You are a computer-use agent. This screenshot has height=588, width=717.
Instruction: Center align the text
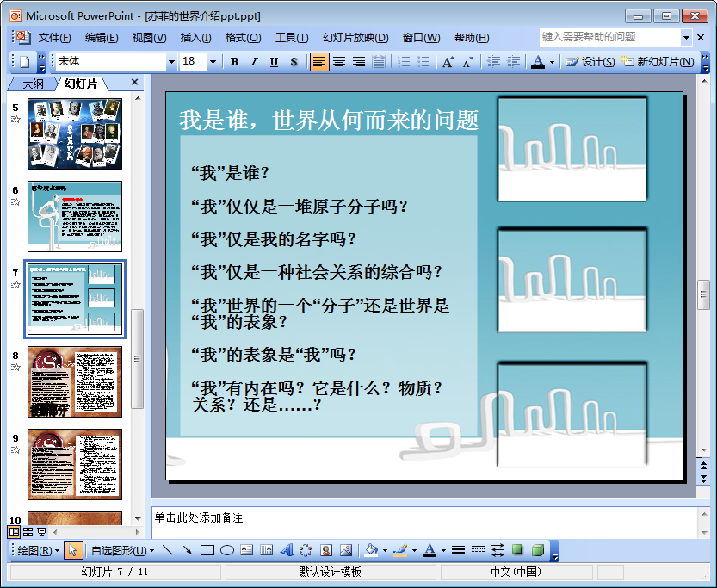coord(339,62)
